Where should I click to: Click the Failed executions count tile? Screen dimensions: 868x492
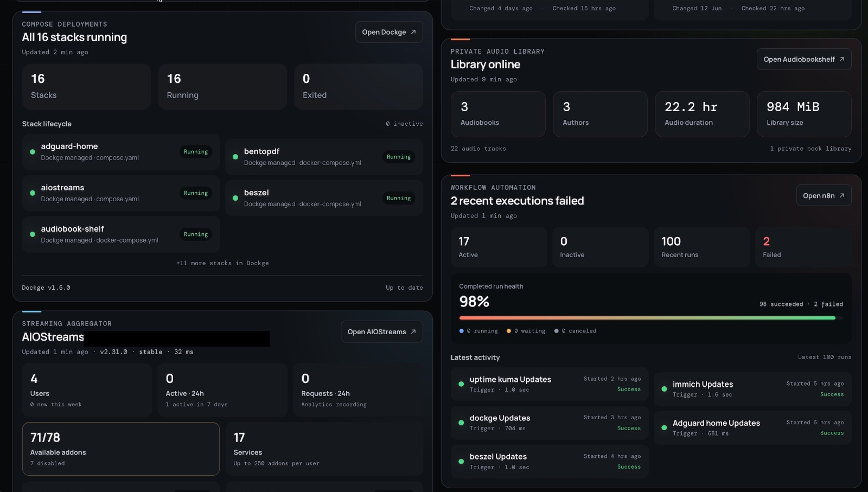803,247
